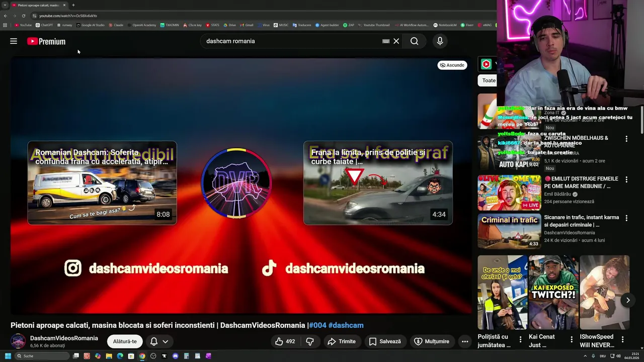Click the Windows taskbar Suche search box

pos(41,356)
